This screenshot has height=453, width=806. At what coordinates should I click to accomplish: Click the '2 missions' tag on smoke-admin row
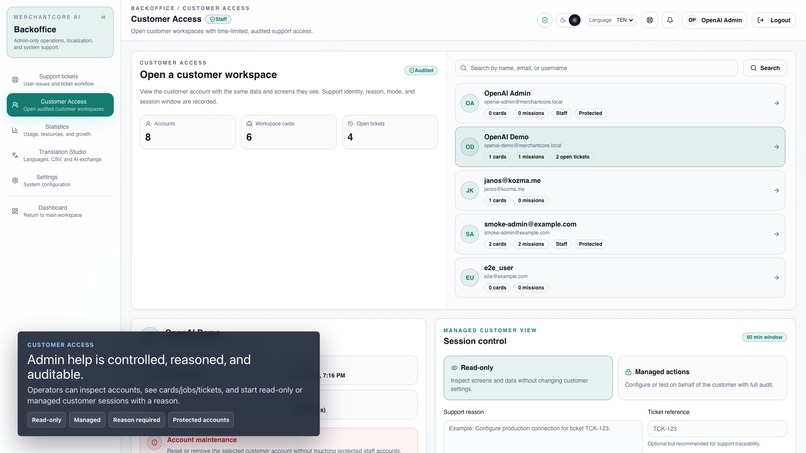click(x=530, y=244)
